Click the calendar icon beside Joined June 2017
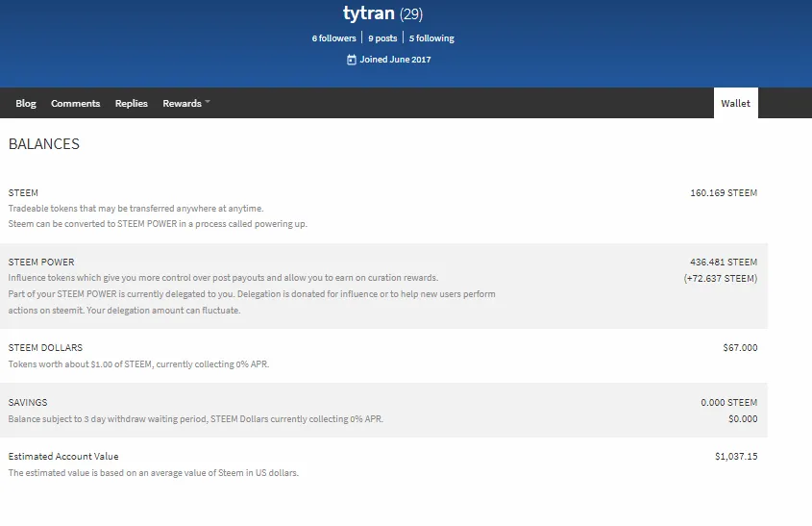This screenshot has width=812, height=526. tap(351, 60)
